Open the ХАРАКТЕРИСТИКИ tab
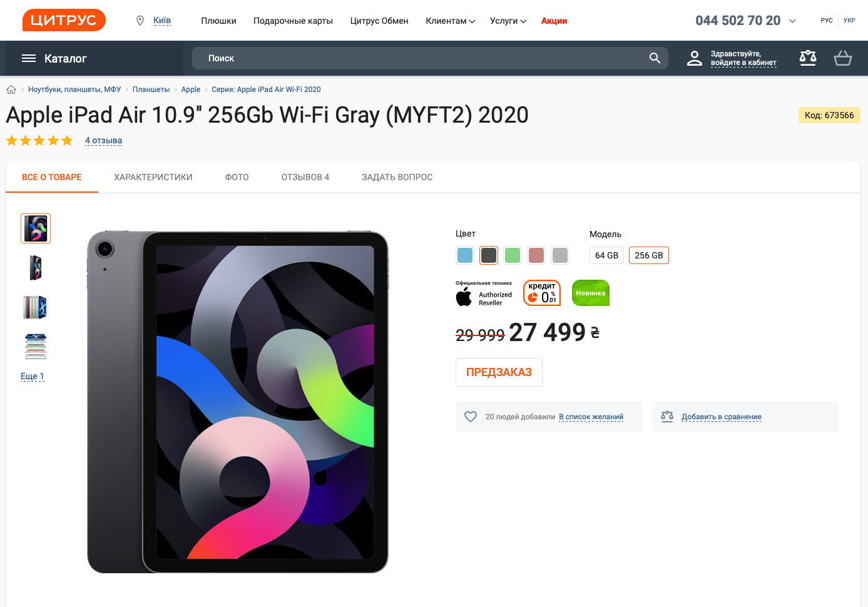This screenshot has height=607, width=868. tap(153, 177)
